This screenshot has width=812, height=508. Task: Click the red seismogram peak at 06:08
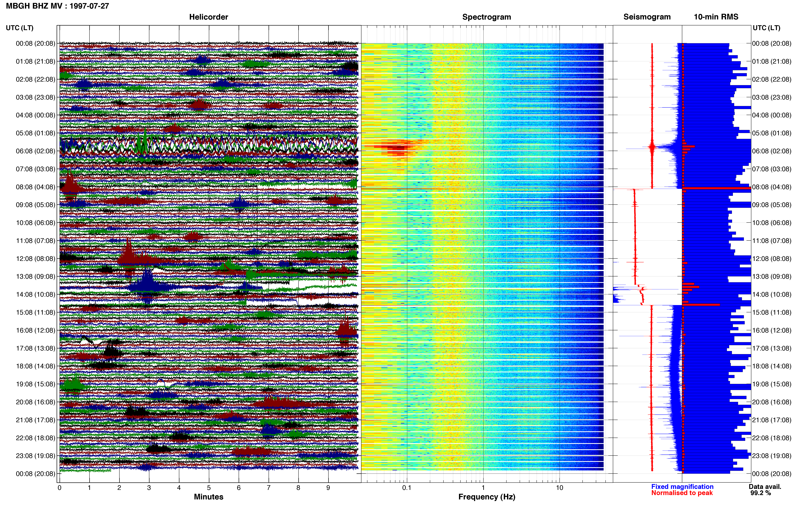point(652,147)
